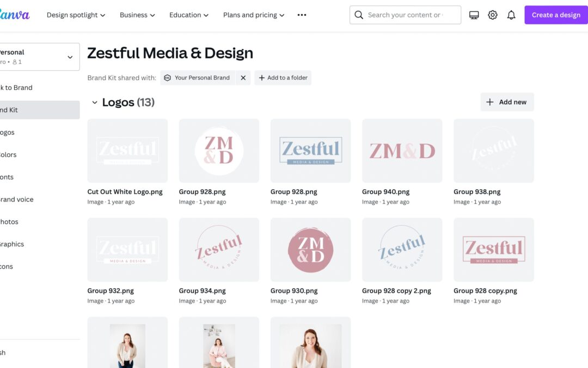Open first portrait photo with cream cardigan
588x368 pixels.
click(x=127, y=342)
